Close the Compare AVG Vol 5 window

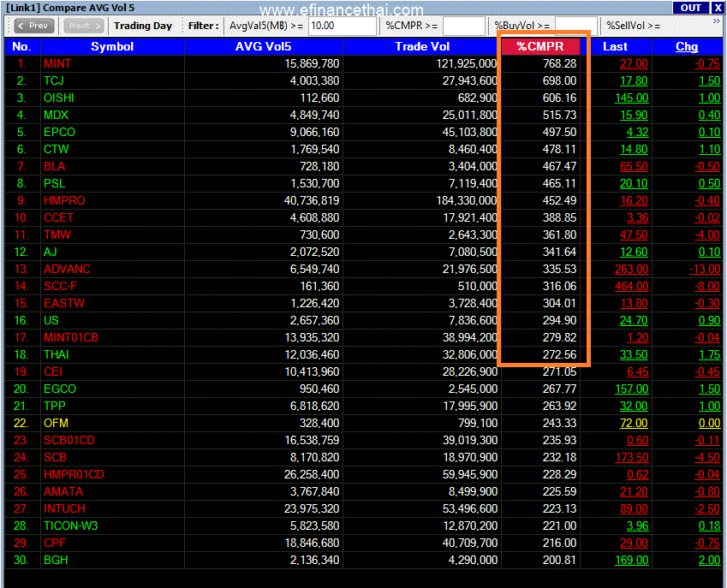click(x=718, y=8)
